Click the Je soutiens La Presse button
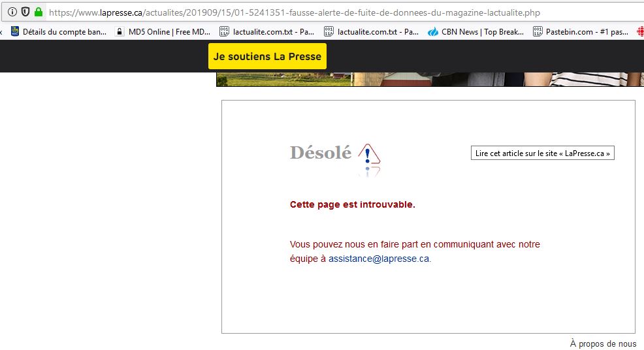644x350 pixels. tap(267, 56)
